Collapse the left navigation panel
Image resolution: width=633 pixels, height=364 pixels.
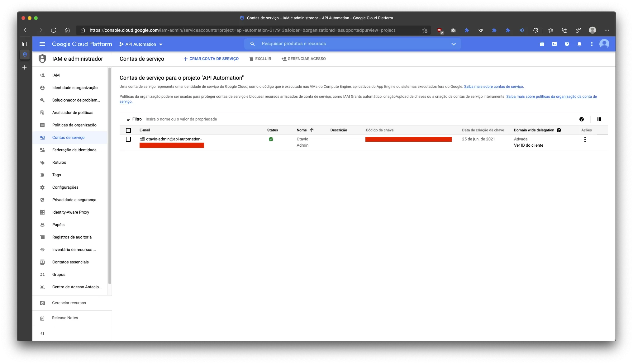pos(42,333)
